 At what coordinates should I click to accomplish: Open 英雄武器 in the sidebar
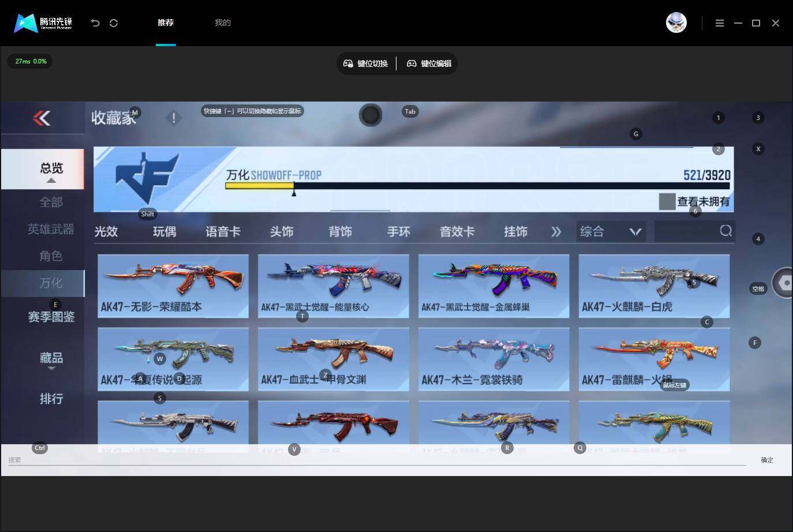(51, 229)
